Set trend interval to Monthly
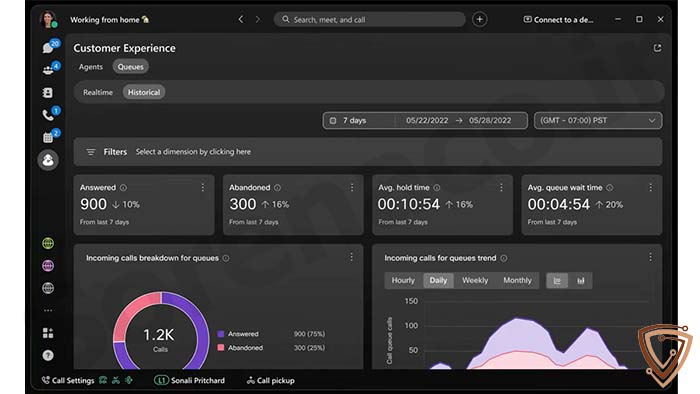This screenshot has width=700, height=394. [x=517, y=281]
